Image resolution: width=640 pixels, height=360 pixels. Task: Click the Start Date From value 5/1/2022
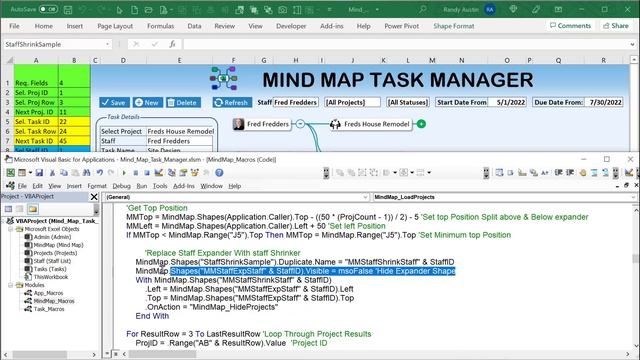pyautogui.click(x=507, y=102)
